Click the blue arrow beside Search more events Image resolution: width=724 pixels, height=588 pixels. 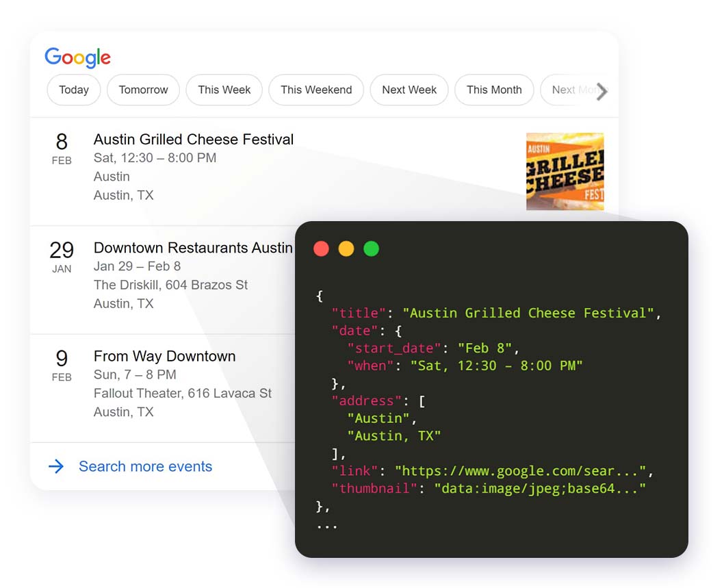click(56, 467)
